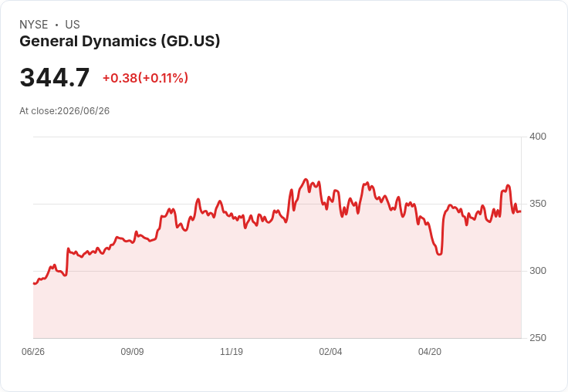Click the 400 price axis label

click(538, 137)
